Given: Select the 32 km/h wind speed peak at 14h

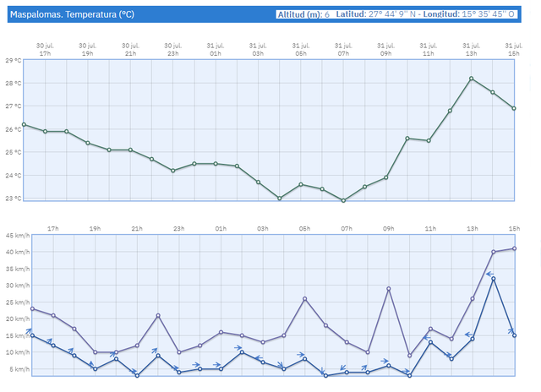Looking at the screenshot, I should point(494,279).
